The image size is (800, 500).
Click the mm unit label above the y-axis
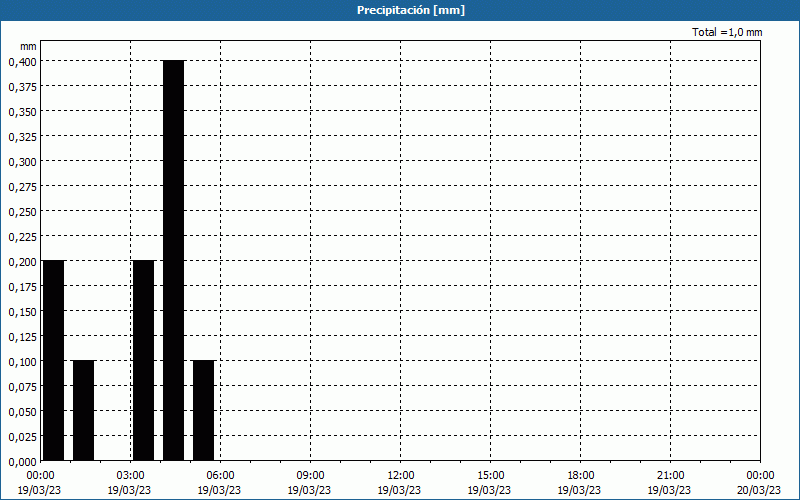click(x=28, y=46)
